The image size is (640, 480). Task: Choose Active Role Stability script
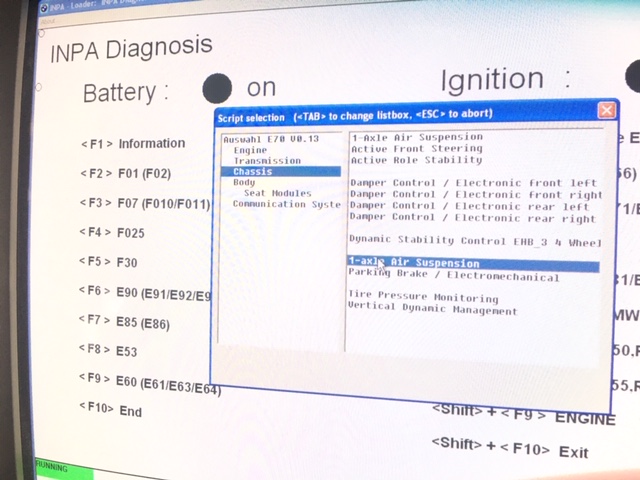point(416,160)
